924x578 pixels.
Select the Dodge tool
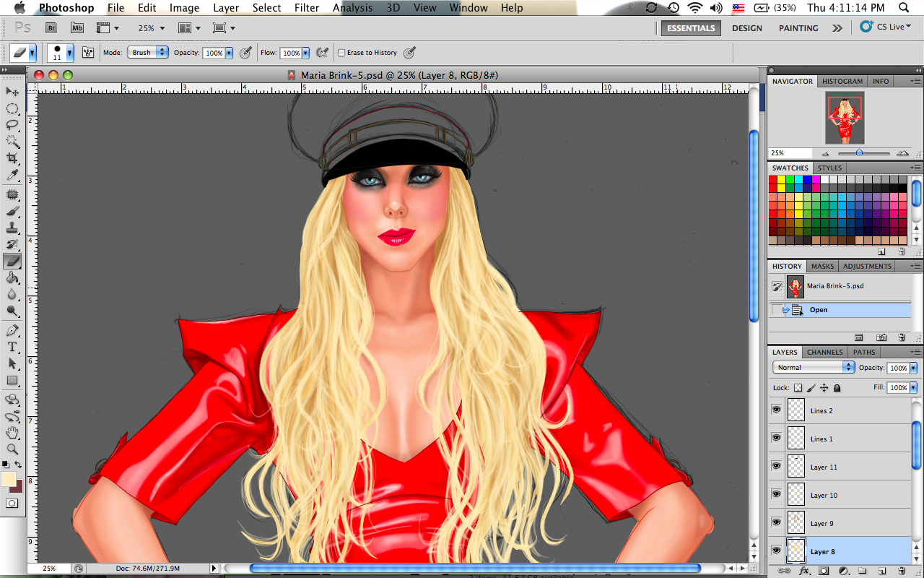click(x=12, y=311)
